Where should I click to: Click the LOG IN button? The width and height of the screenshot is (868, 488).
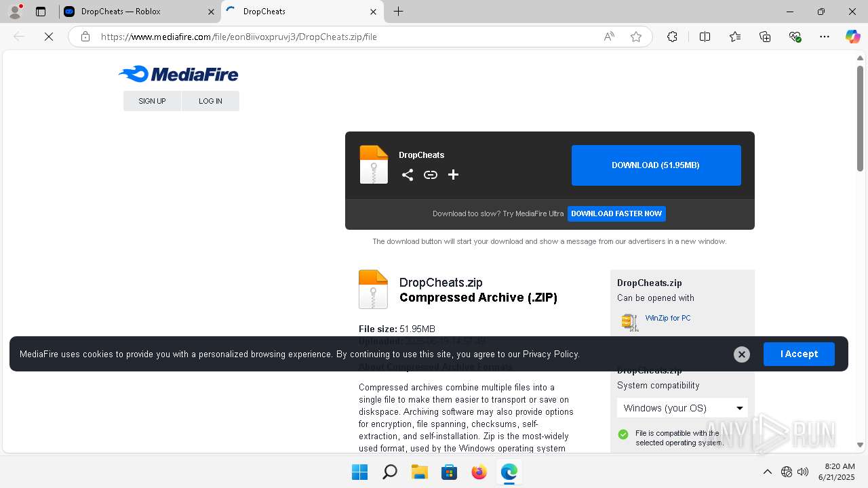[x=210, y=101]
